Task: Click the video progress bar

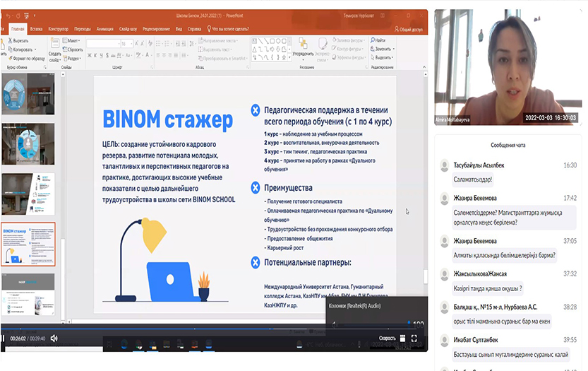Action: point(212,329)
